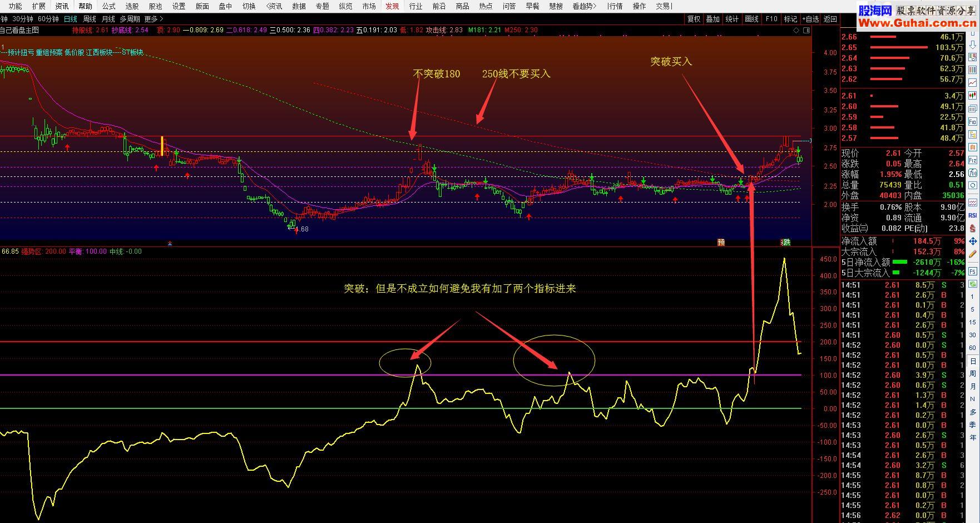Select the 月 monthly period in sidebar
This screenshot has height=523, width=980.
[973, 386]
